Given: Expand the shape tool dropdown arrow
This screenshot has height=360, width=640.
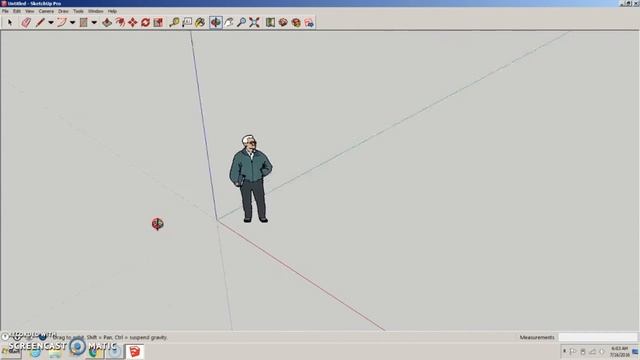Looking at the screenshot, I should [x=94, y=22].
